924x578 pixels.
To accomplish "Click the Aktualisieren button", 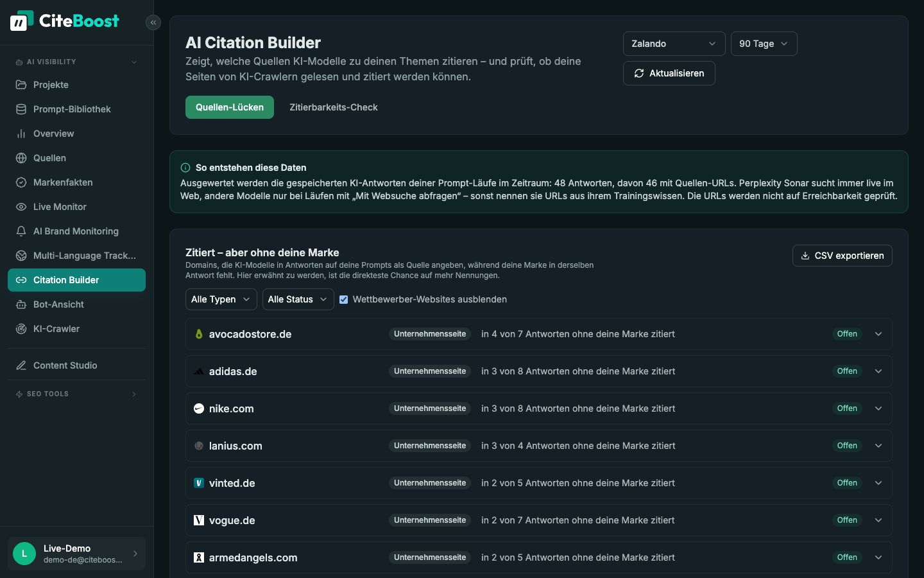I will tap(669, 73).
